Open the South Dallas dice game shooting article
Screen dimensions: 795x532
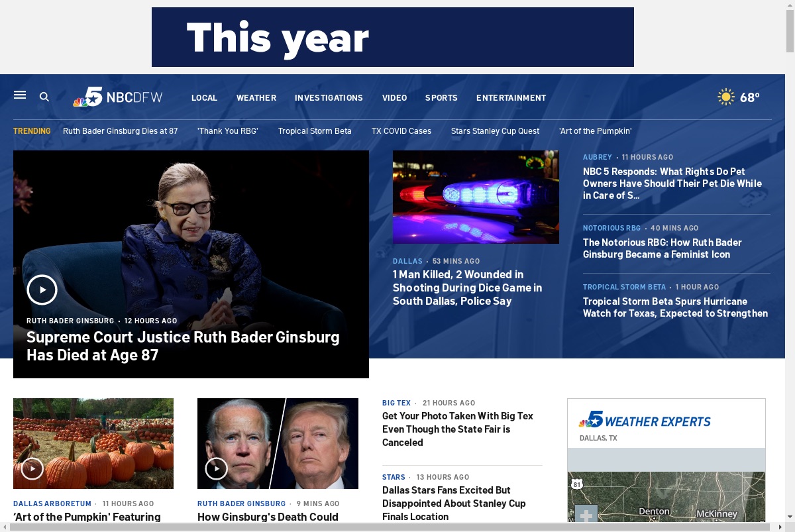coord(467,288)
